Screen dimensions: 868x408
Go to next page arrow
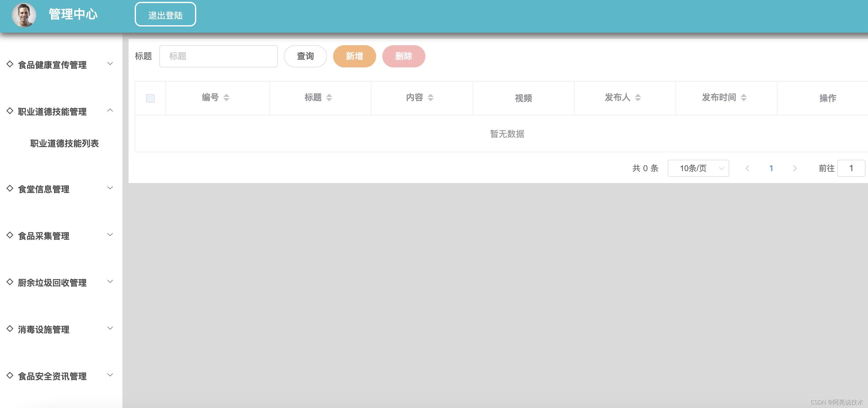(x=795, y=168)
